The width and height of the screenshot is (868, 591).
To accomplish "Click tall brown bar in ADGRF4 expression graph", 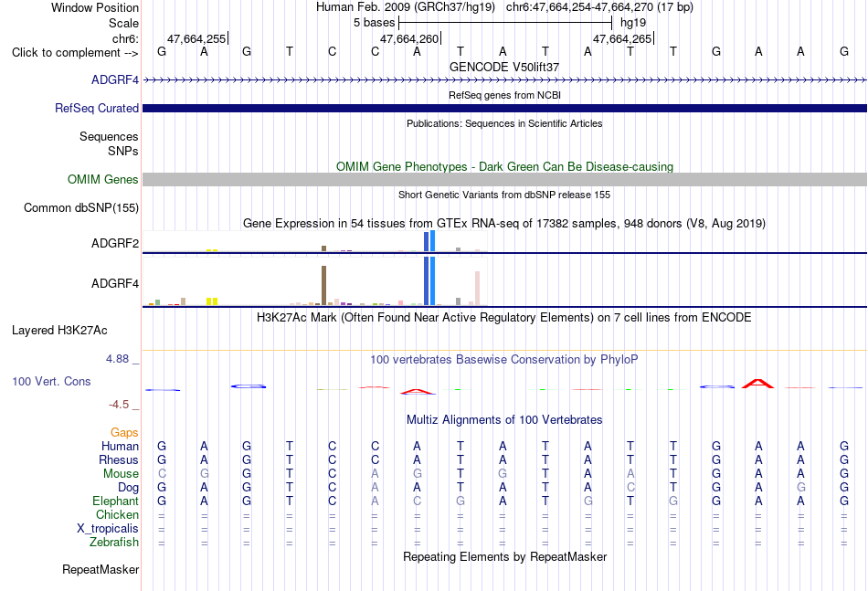I will (323, 285).
